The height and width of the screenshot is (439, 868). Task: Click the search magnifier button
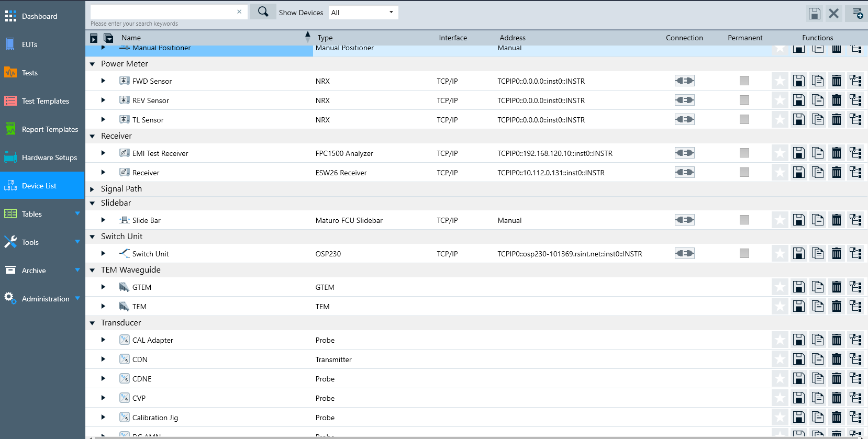click(263, 12)
